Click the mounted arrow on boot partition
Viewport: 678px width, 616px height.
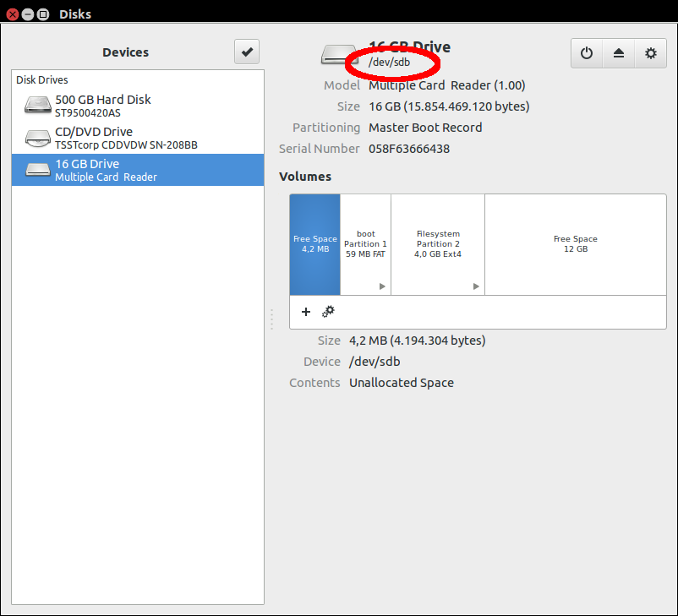tap(382, 287)
